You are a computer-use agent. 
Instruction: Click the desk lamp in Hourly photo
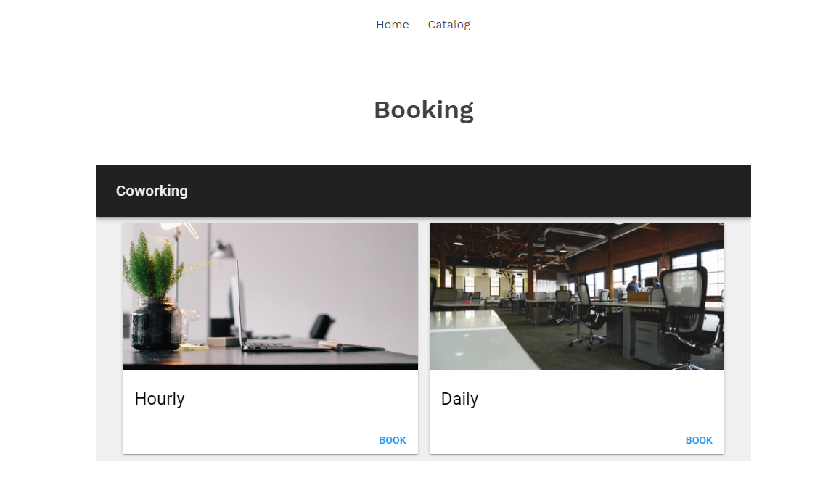click(221, 250)
